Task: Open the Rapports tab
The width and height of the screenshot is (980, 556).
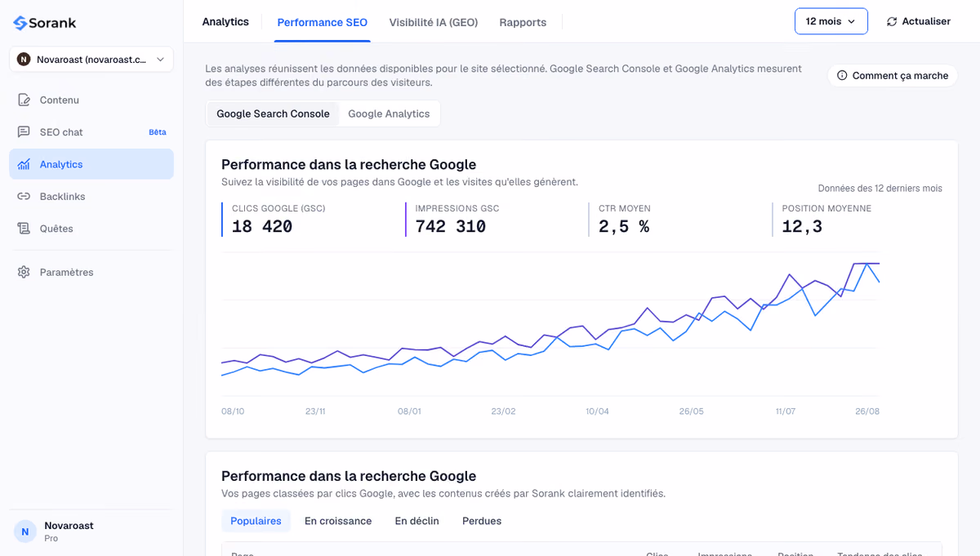Action: coord(523,22)
